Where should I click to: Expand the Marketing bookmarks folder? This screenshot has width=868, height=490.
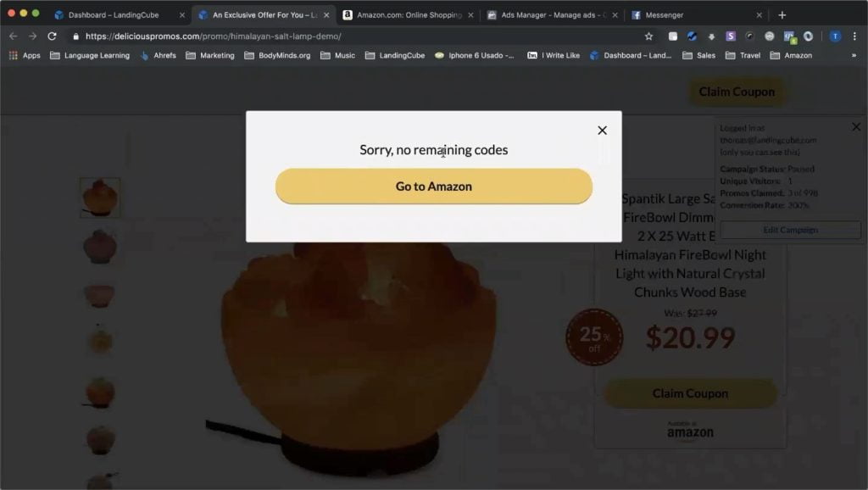(x=210, y=55)
